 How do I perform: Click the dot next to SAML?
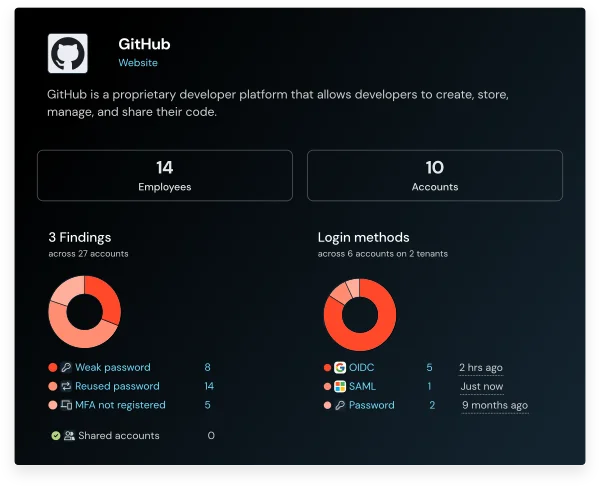click(x=327, y=386)
